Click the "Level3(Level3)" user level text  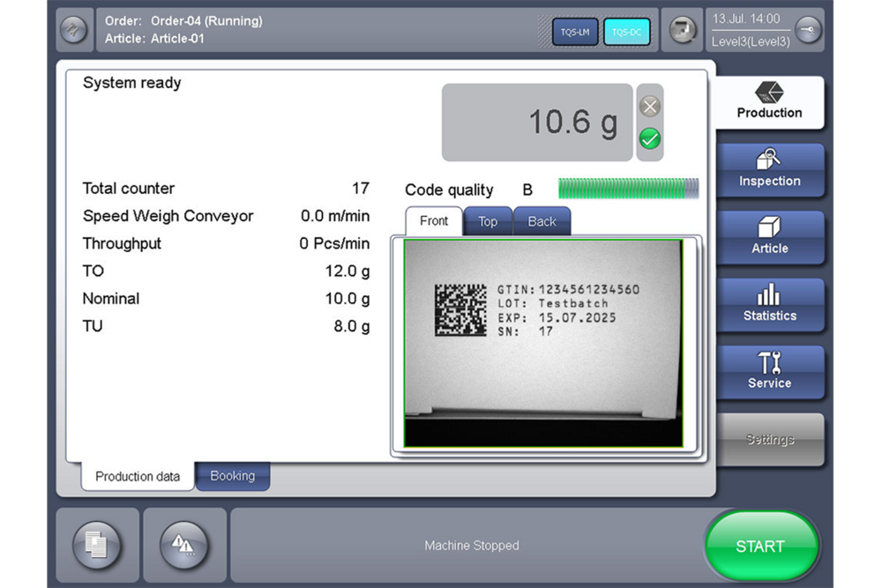point(751,41)
